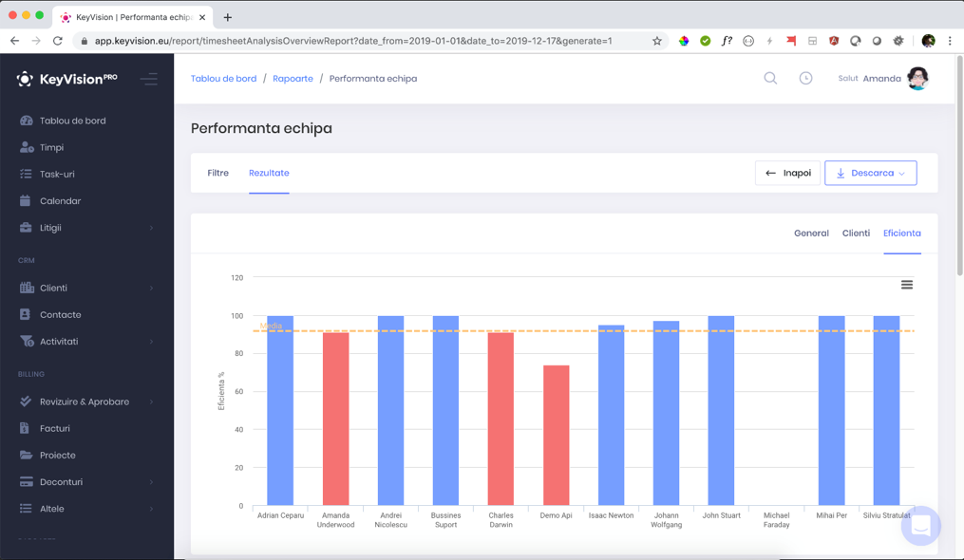The image size is (964, 560).
Task: Click the red Amanda Underwood bar
Action: [335, 419]
